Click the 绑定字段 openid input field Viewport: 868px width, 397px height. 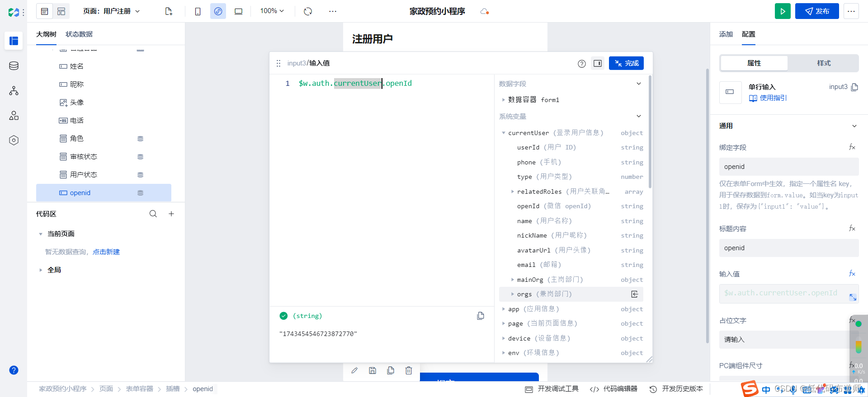[x=789, y=167]
